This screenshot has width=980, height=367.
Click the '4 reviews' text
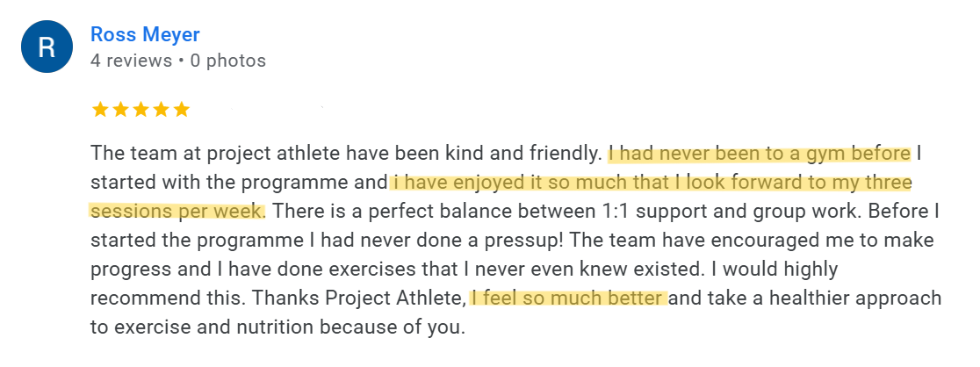(x=131, y=61)
